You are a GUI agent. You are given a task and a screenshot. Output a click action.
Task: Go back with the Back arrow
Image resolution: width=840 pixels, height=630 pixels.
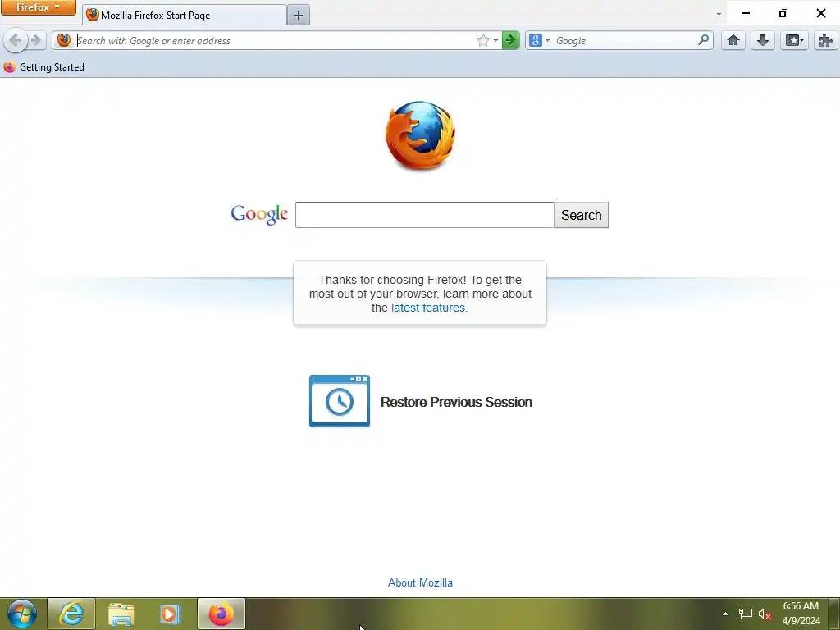coord(16,40)
